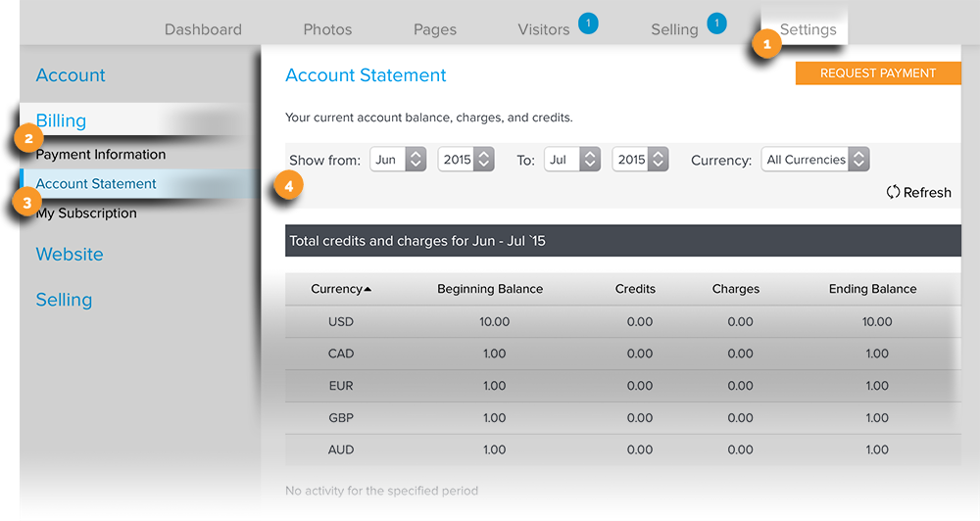
Task: Click the 'No activity for the specified period' text
Action: click(381, 491)
